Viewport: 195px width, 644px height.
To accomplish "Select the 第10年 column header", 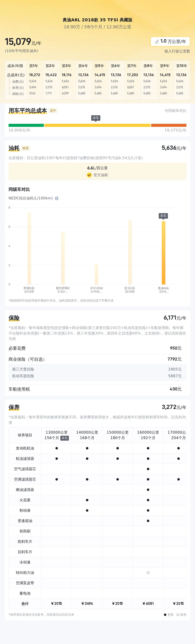I will [181, 66].
